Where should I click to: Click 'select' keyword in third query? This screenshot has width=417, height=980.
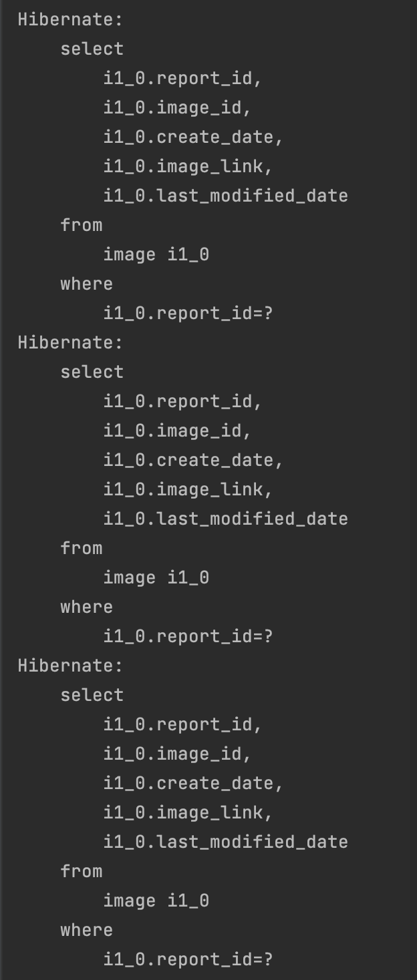point(92,695)
